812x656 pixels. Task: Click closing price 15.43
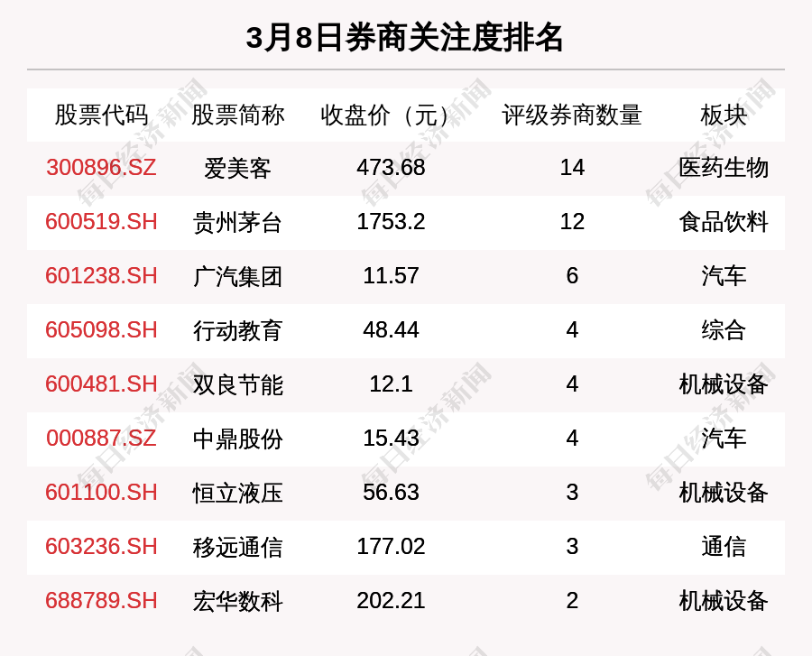(x=391, y=438)
